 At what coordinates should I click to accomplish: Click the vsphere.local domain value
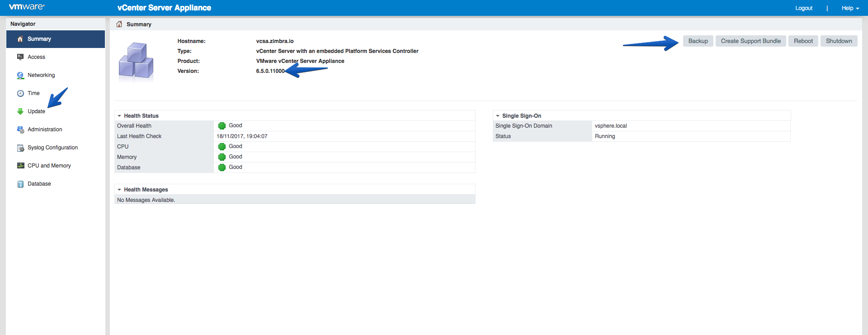point(611,126)
